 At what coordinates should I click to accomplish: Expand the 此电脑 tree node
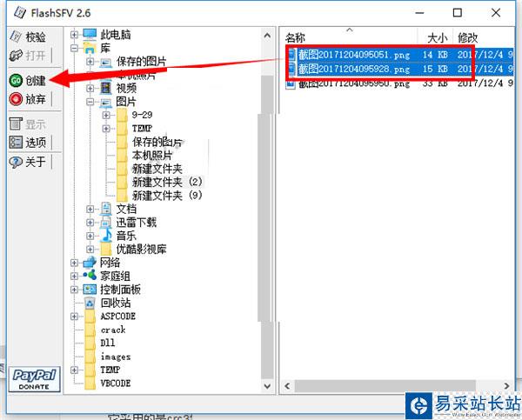(75, 35)
